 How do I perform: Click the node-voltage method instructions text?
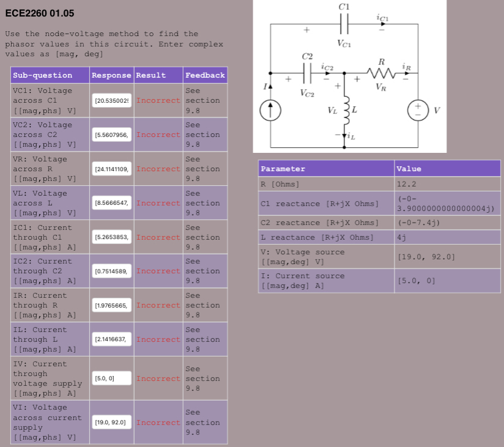114,44
